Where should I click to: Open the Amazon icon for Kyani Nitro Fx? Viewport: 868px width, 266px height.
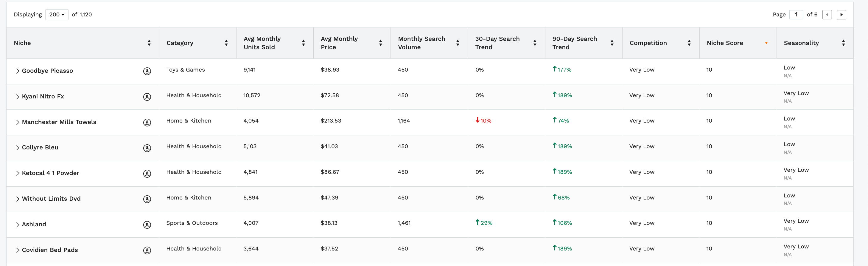point(147,97)
